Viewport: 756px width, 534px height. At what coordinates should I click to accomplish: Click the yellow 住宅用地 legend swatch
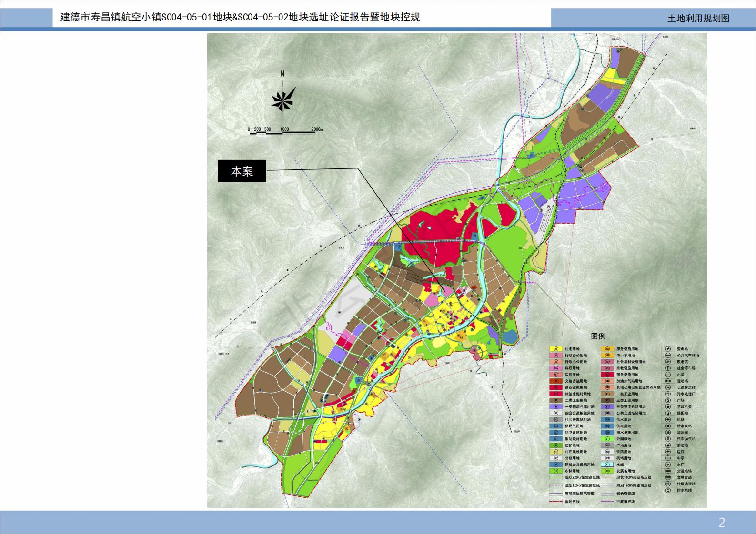pos(556,349)
